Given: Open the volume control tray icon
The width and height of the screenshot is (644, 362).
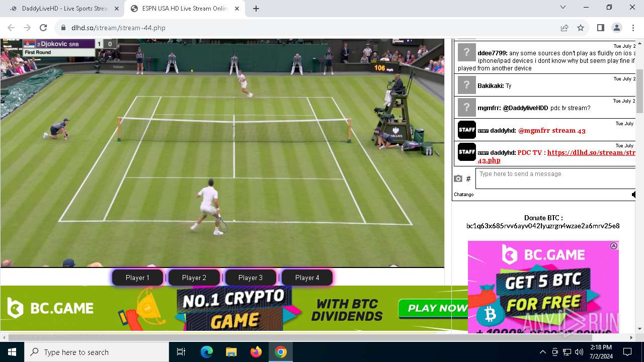Looking at the screenshot, I should [x=579, y=352].
